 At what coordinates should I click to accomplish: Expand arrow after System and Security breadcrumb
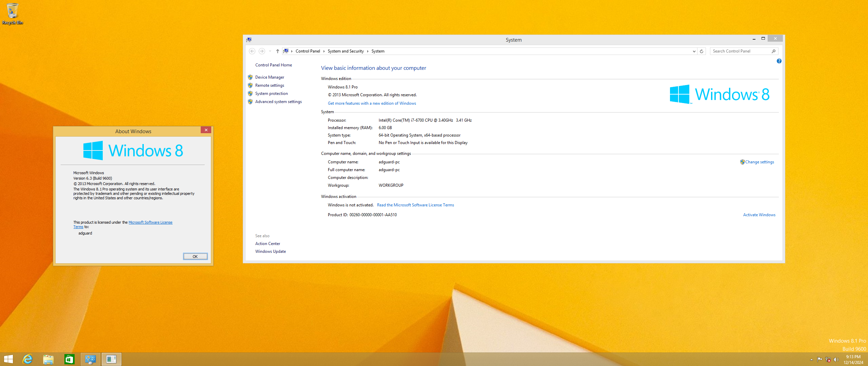click(x=368, y=51)
